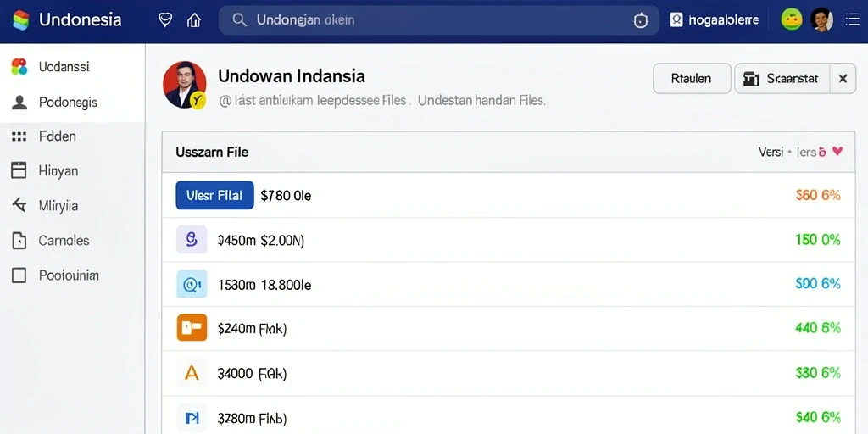Click the colorful Uodanssi sidebar icon
The image size is (868, 434).
click(19, 67)
